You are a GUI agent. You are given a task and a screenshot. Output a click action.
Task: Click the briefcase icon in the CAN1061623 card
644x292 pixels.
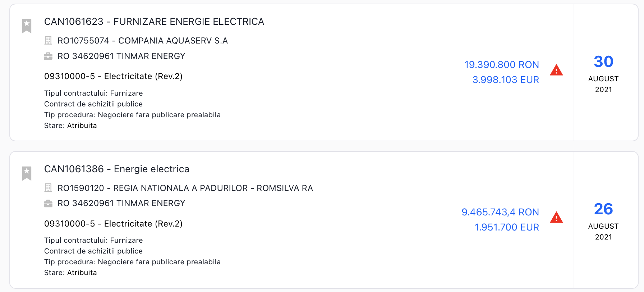pos(48,56)
